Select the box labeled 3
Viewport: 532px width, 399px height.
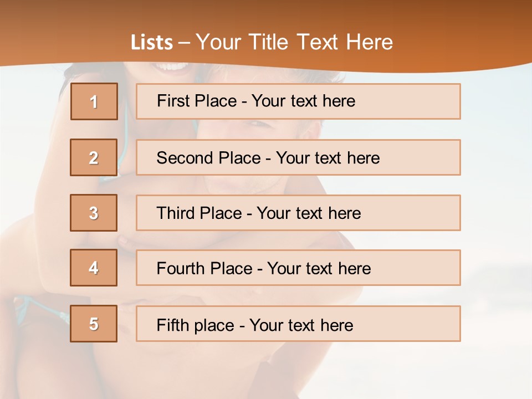94,213
